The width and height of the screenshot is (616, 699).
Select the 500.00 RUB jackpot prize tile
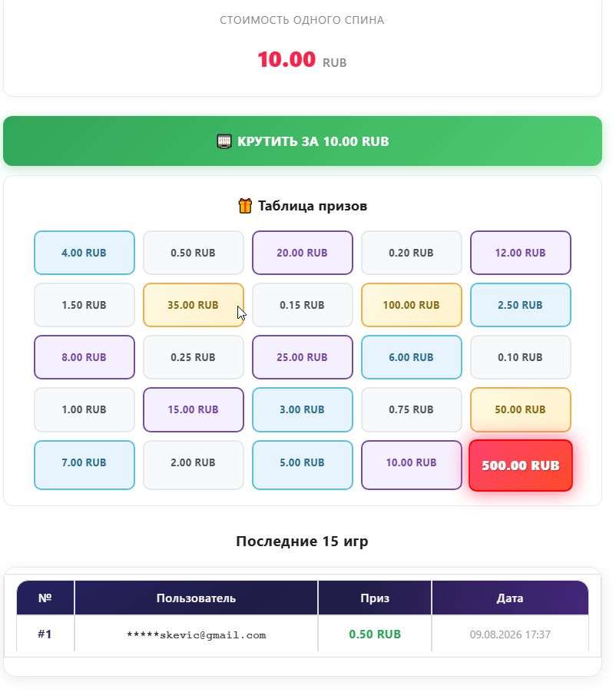click(x=521, y=465)
